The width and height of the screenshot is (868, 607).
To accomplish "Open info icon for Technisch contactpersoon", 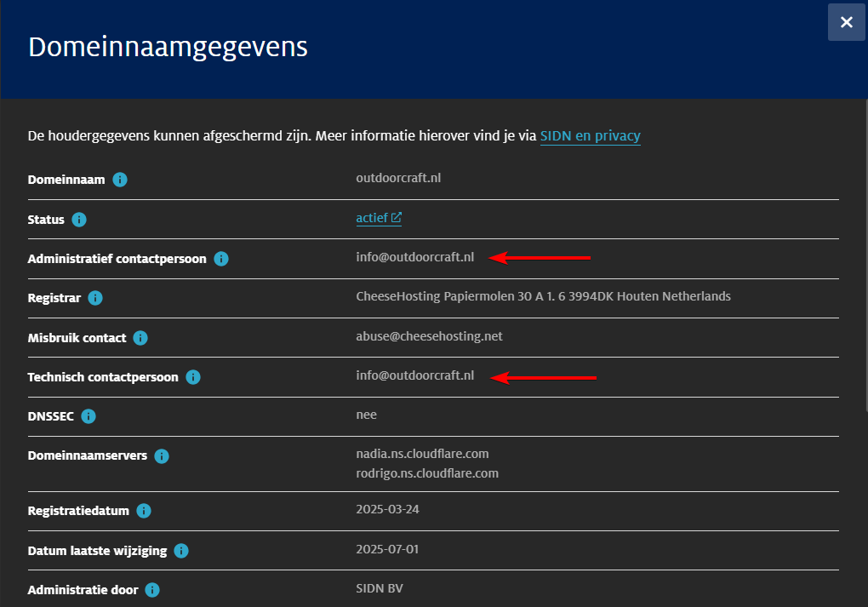I will coord(193,377).
